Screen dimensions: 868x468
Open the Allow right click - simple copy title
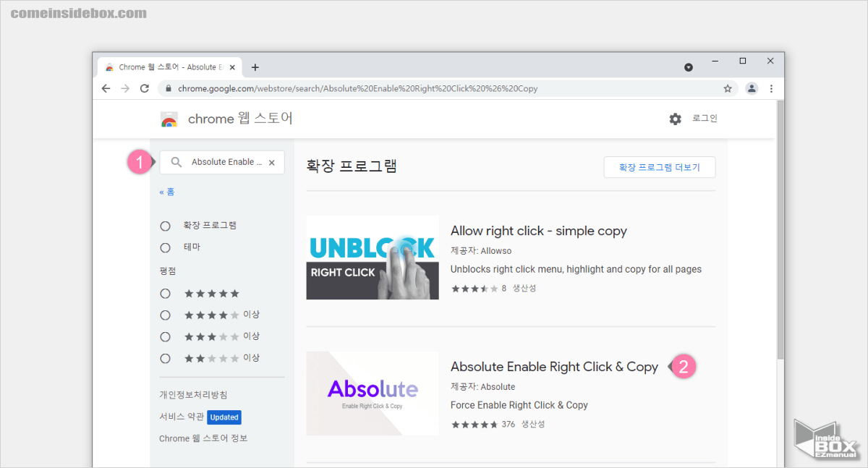539,231
